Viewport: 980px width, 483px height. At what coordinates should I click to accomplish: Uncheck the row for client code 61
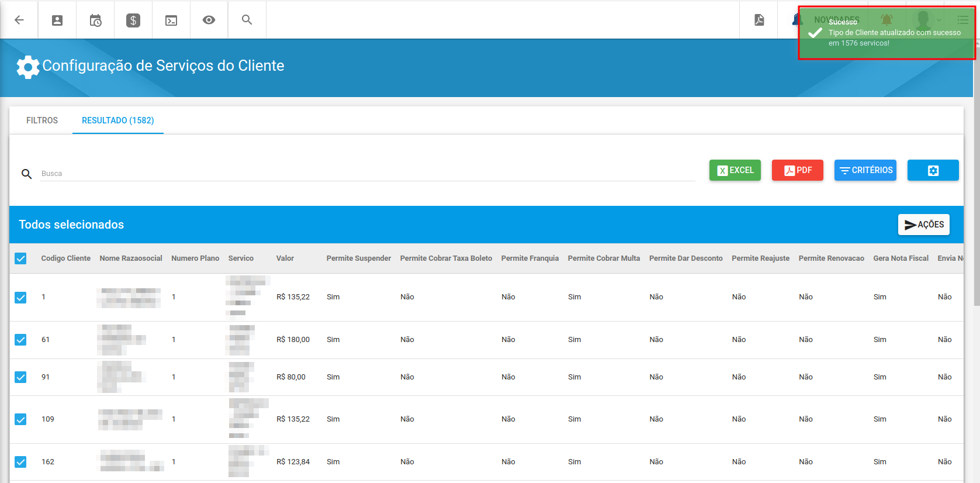click(20, 340)
